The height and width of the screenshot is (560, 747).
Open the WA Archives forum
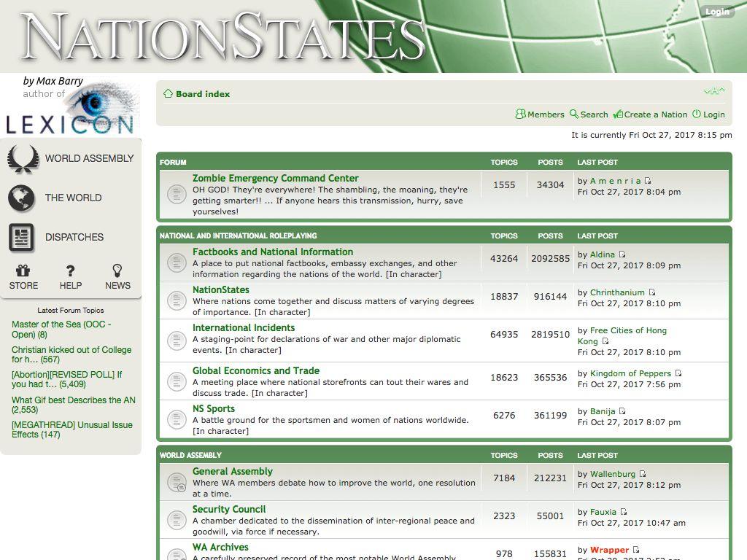[x=220, y=547]
